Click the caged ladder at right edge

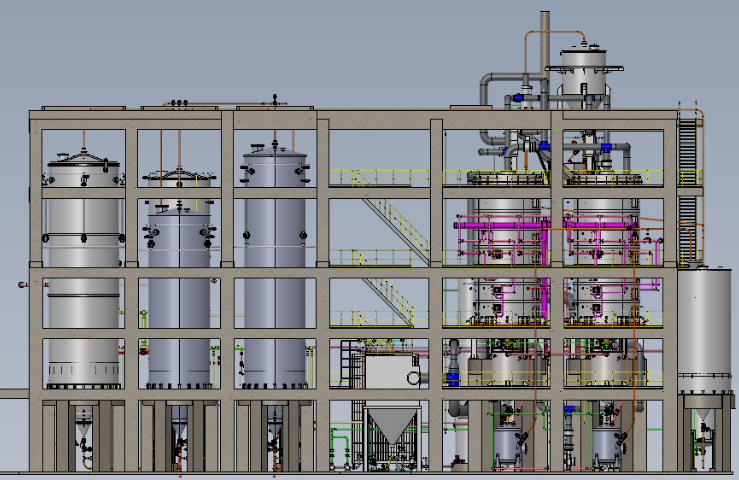coord(687,150)
